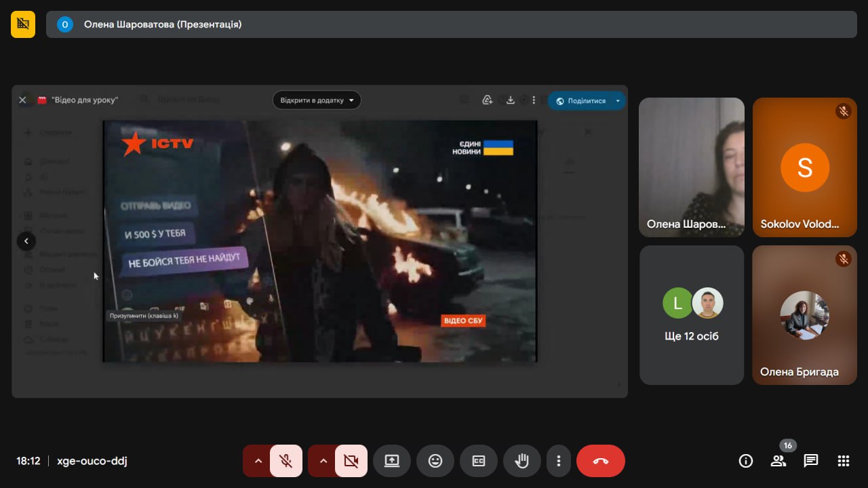Pause the playing ICTV video
Screen dimensions: 868x488
[319, 241]
